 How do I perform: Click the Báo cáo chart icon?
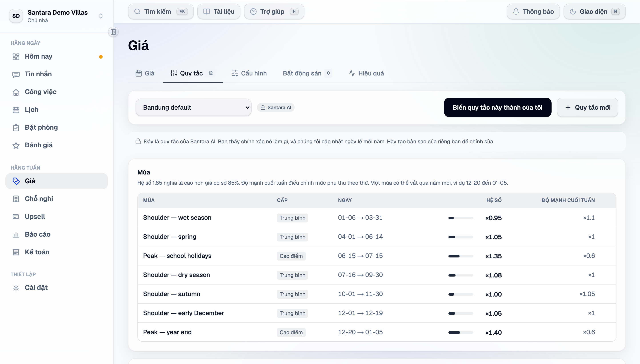[16, 235]
